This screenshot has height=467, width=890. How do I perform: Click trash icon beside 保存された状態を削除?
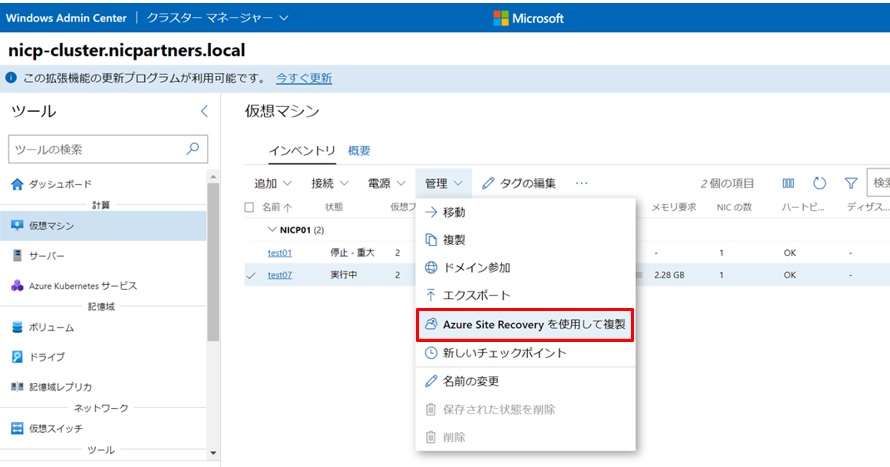point(431,409)
